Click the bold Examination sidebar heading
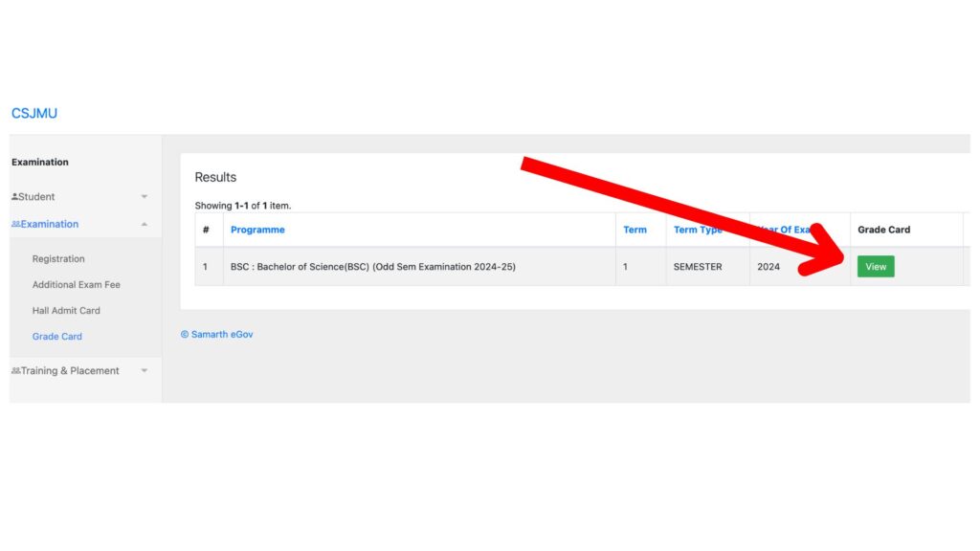The image size is (980, 551). pyautogui.click(x=40, y=163)
